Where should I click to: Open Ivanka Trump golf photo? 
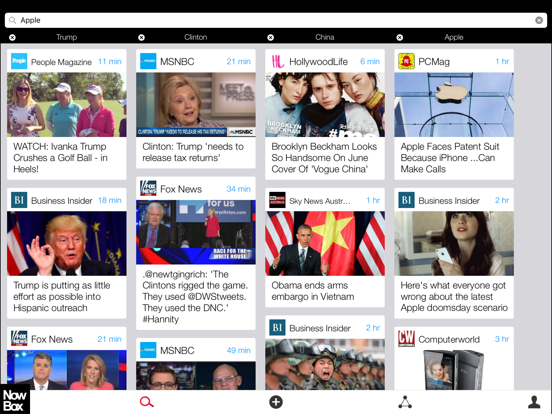[x=67, y=105]
